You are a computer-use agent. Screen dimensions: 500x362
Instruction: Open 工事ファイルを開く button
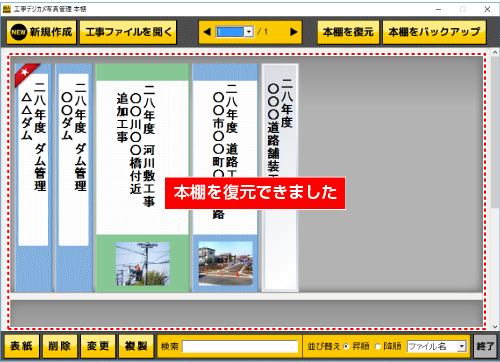128,32
